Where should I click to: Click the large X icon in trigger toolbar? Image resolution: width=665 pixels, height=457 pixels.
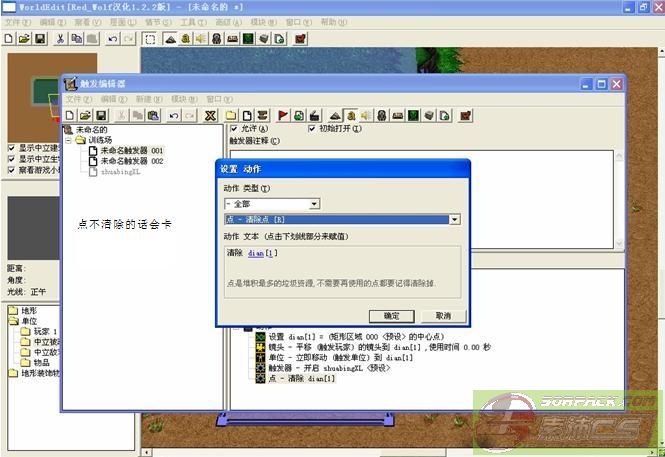point(210,115)
